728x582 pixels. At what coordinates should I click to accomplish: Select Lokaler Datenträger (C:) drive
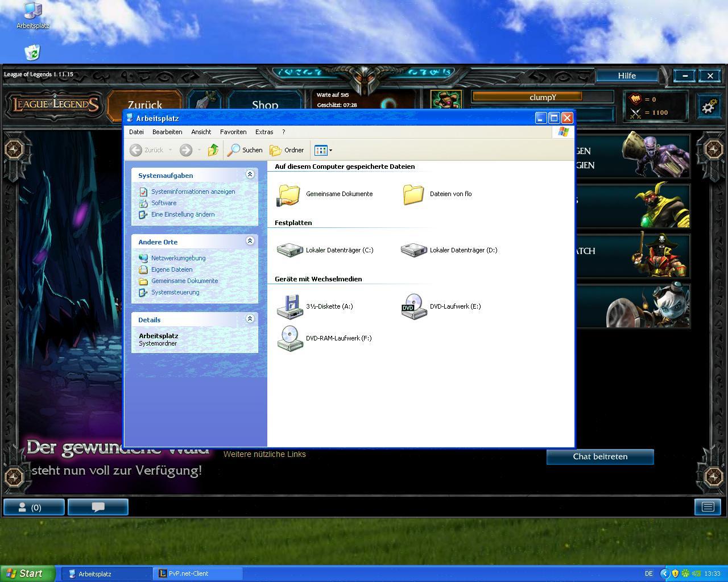(x=325, y=250)
